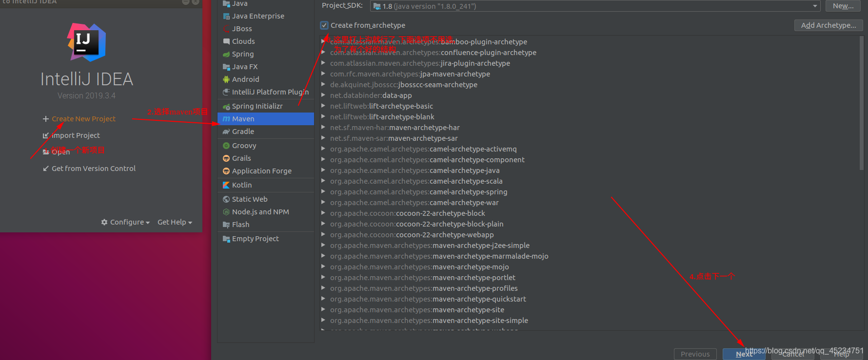Screen dimensions: 868x360
Task: Select the Android robot icon
Action: coord(226,79)
